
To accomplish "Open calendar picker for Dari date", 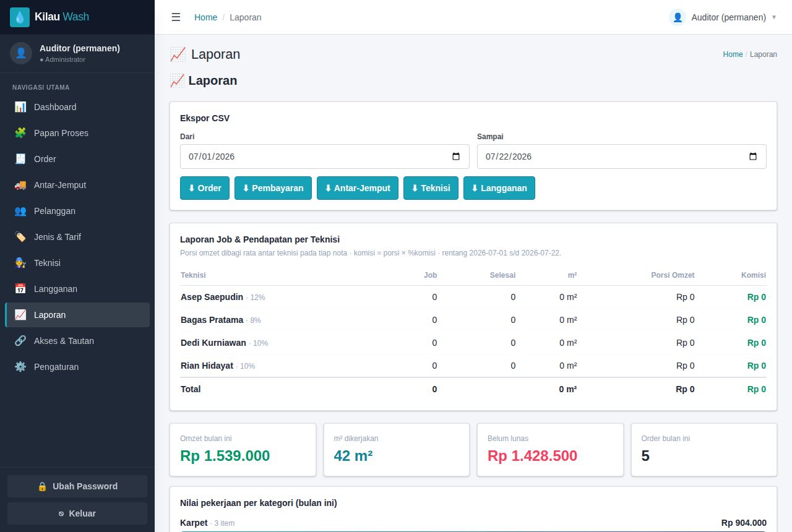I will (x=456, y=157).
